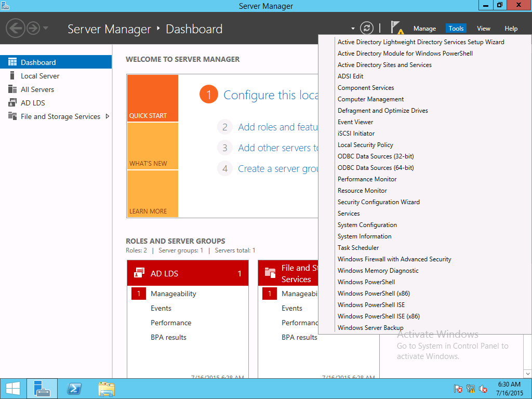Screen dimensions: 532x399
Task: Click the AD LDS sidebar icon
Action: [x=12, y=102]
